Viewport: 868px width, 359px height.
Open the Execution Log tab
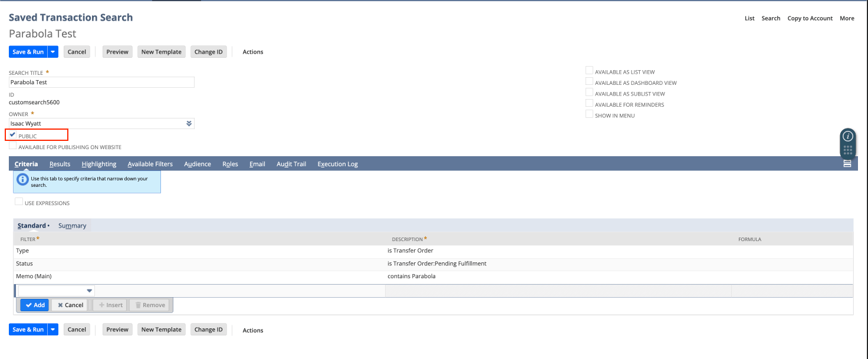tap(337, 164)
